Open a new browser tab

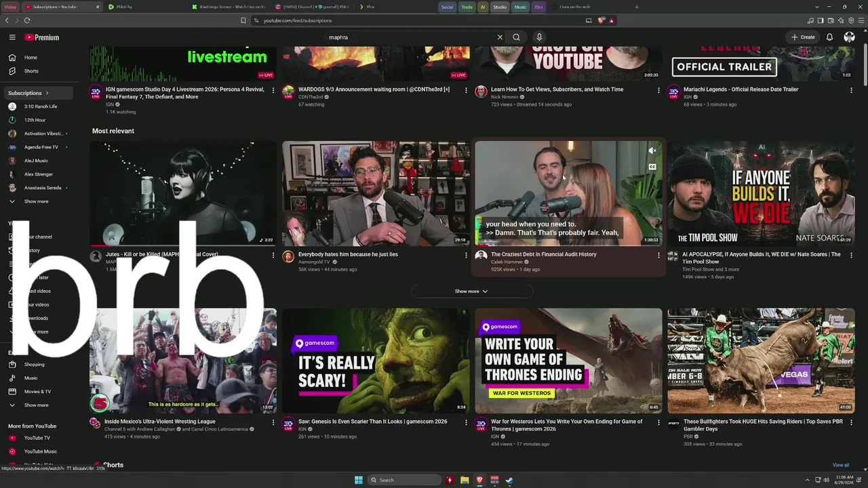[637, 7]
